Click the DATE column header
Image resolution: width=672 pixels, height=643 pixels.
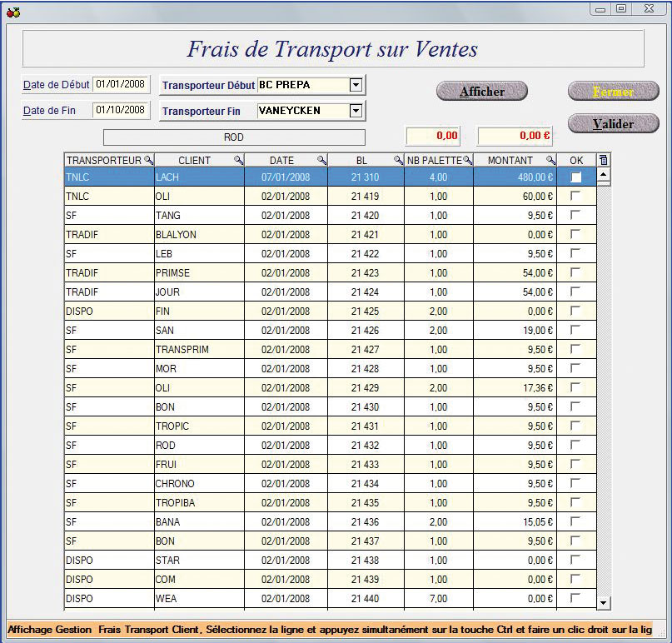(x=281, y=160)
